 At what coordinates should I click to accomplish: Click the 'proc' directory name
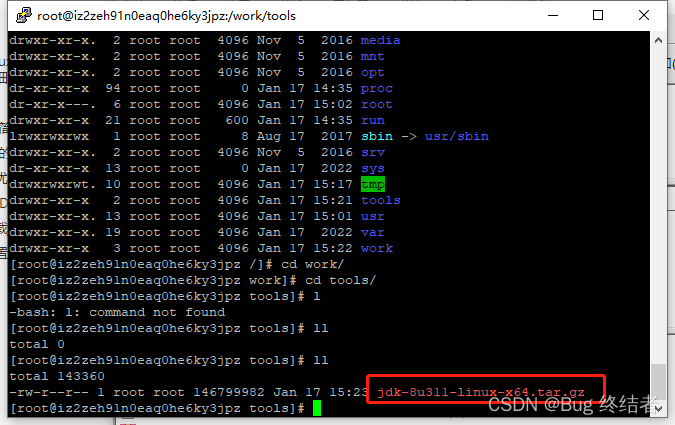(x=377, y=89)
